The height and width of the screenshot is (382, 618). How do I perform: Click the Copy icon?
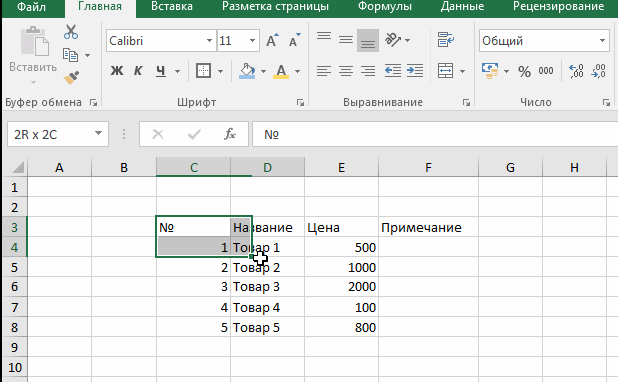[x=70, y=55]
